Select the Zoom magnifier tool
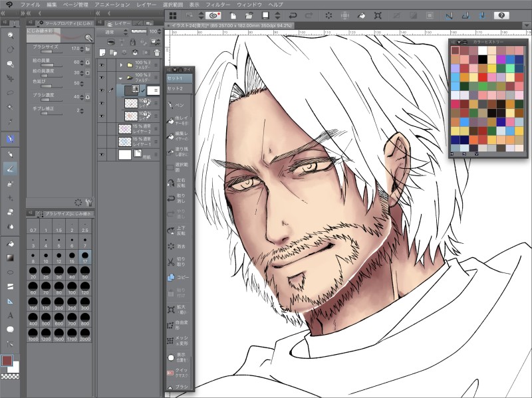The image size is (532, 398). (11, 35)
